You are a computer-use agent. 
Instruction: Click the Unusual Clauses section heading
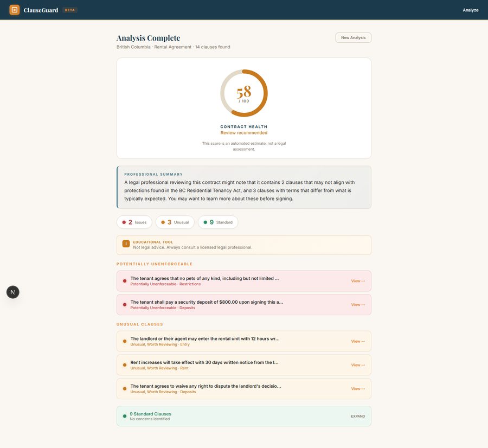click(140, 324)
